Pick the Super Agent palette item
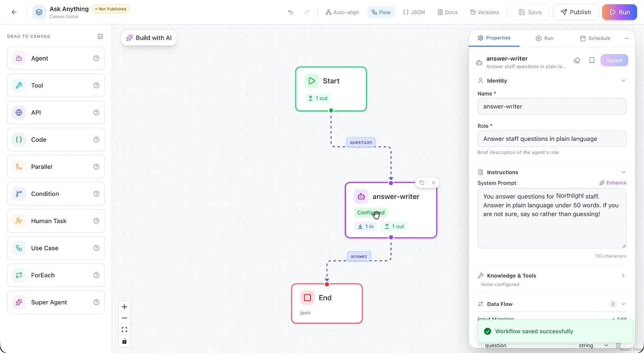This screenshot has width=644, height=353. tap(56, 302)
